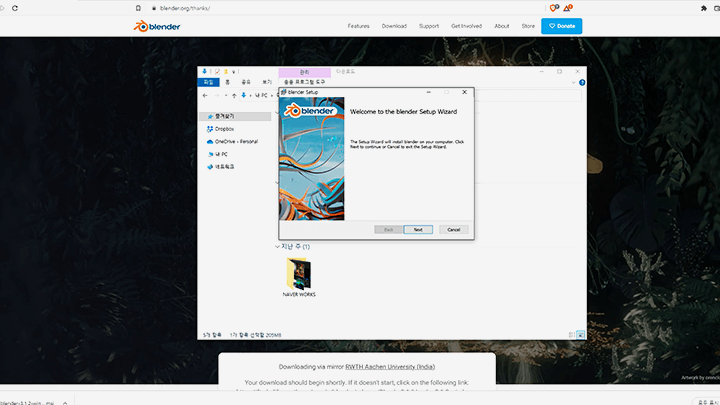
Task: Click the browser address bar URL
Action: pos(185,8)
